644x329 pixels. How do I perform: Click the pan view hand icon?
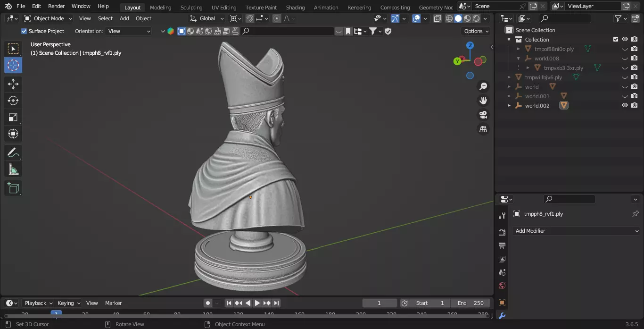483,101
